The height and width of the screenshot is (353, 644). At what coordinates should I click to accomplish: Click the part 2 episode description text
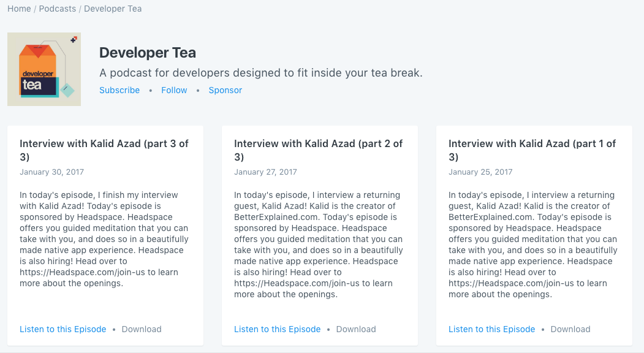[318, 245]
